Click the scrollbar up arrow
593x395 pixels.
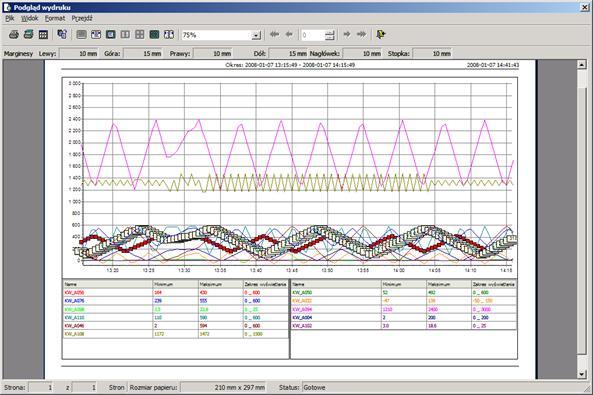582,65
